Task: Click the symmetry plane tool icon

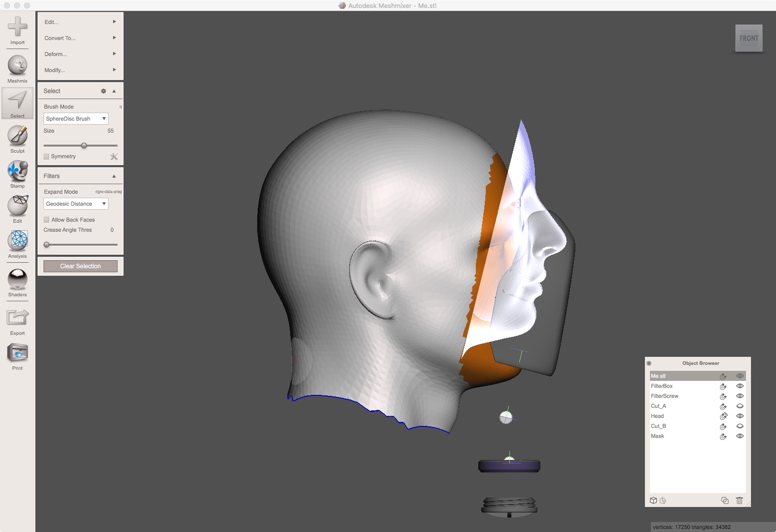Action: point(114,157)
